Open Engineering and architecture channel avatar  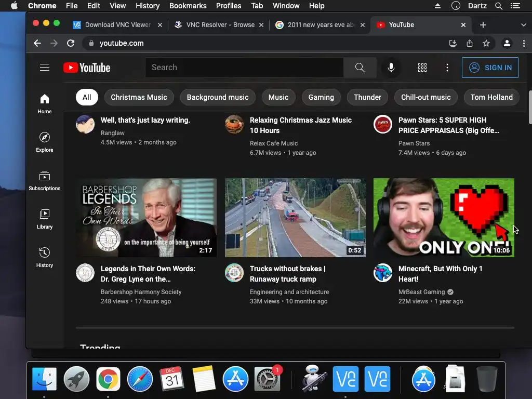tap(234, 273)
